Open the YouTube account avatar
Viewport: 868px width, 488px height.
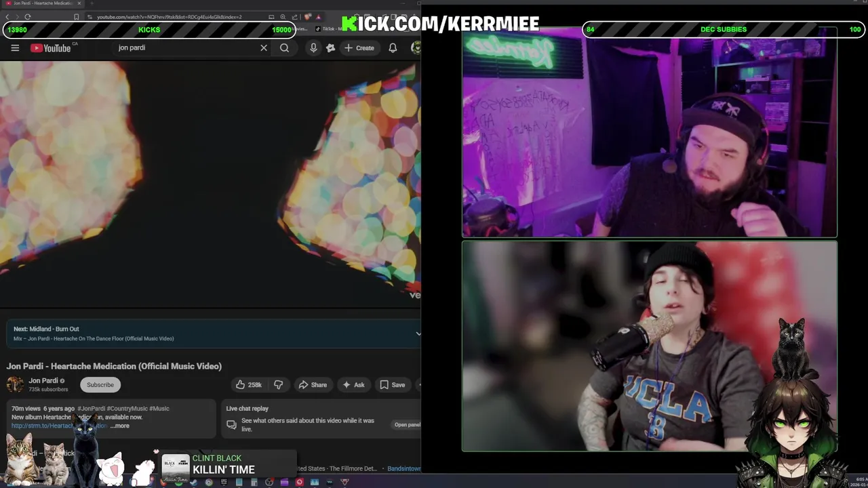[416, 47]
